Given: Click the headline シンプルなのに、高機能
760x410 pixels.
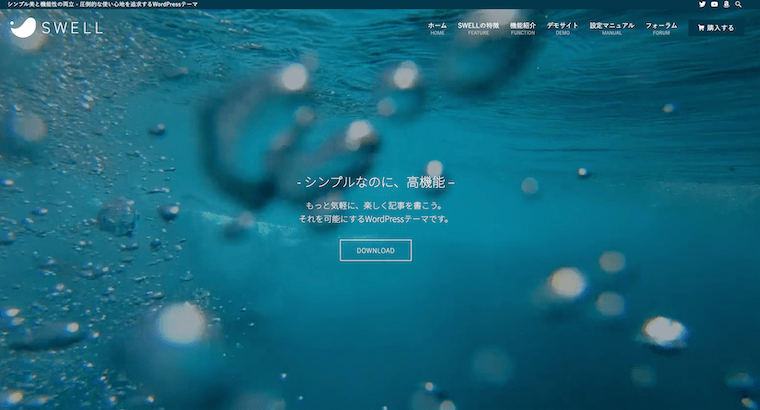Looking at the screenshot, I should [375, 184].
